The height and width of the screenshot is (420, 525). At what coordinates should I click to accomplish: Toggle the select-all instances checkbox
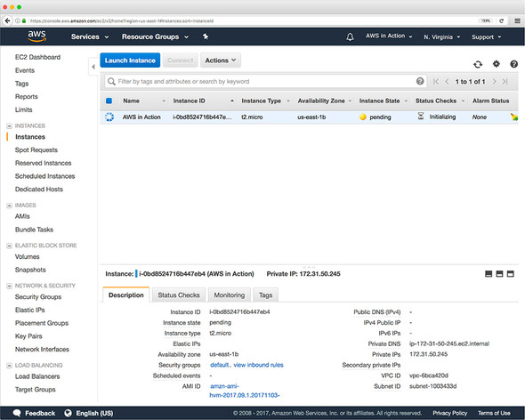pyautogui.click(x=109, y=101)
